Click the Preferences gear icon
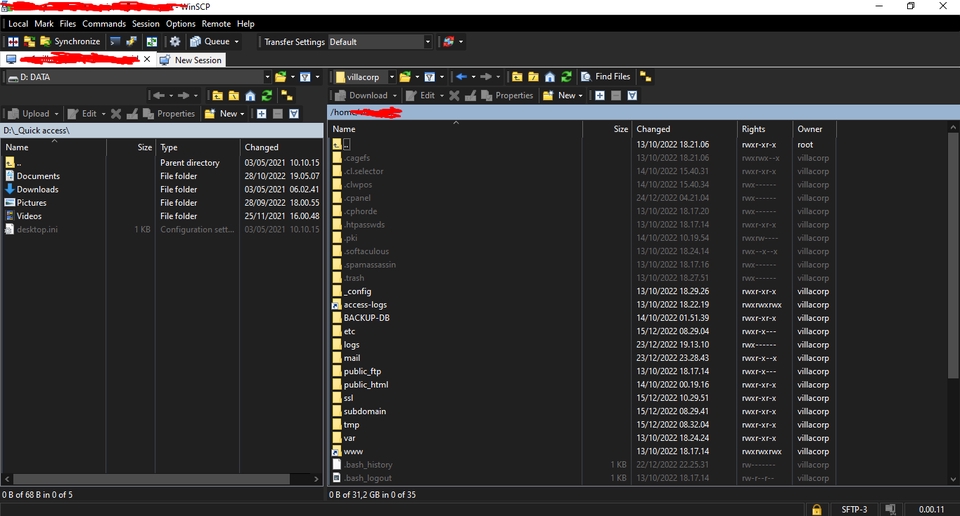Viewport: 960px width, 516px height. 175,42
